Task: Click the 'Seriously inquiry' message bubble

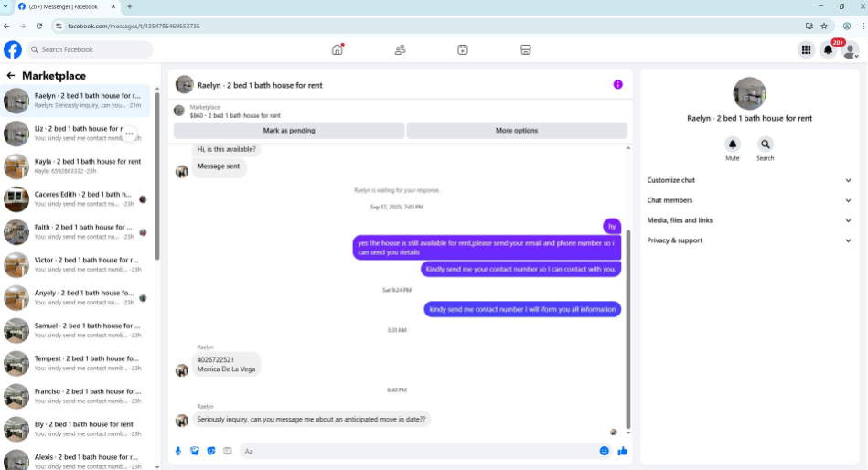Action: click(x=311, y=420)
